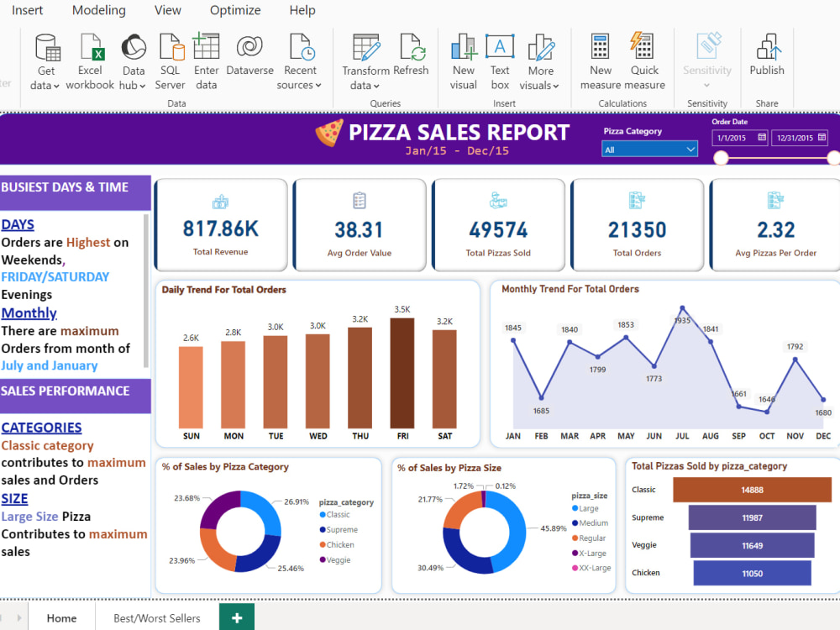840x630 pixels.
Task: Import an Excel workbook
Action: click(90, 57)
